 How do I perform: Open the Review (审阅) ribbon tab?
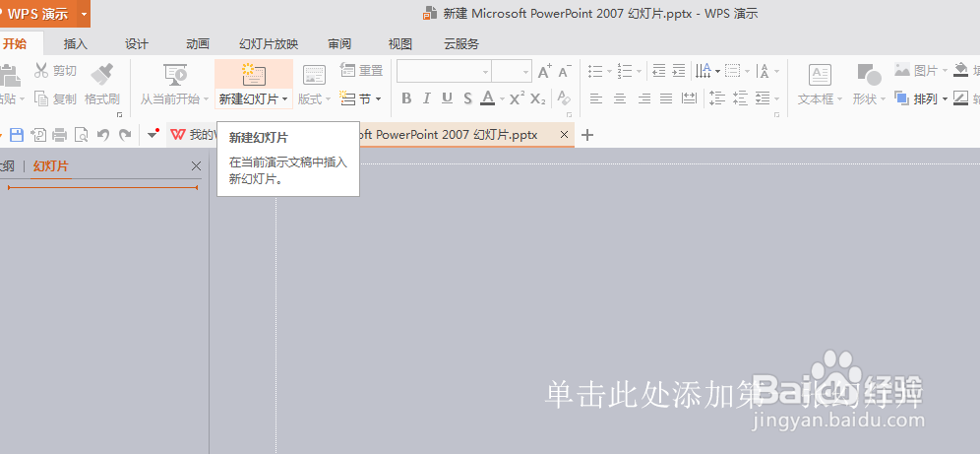[x=339, y=43]
